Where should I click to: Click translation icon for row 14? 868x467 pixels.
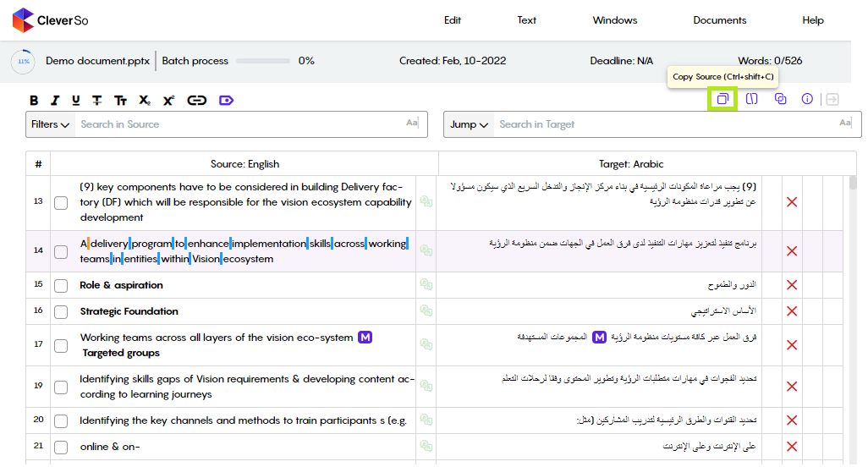click(x=426, y=250)
